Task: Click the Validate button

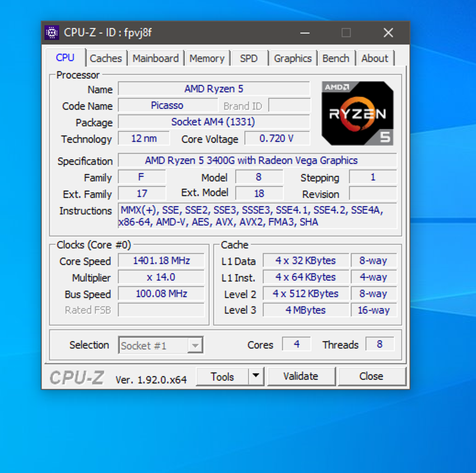Action: [301, 376]
